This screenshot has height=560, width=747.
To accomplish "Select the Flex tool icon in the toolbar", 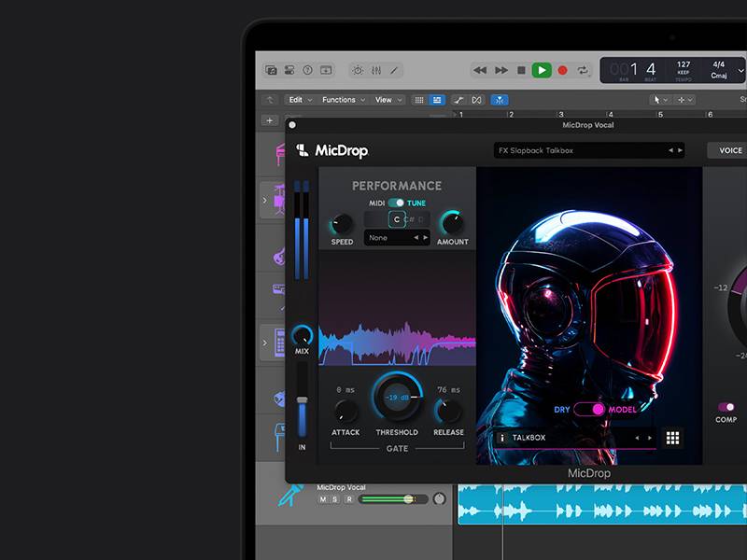I will point(459,100).
